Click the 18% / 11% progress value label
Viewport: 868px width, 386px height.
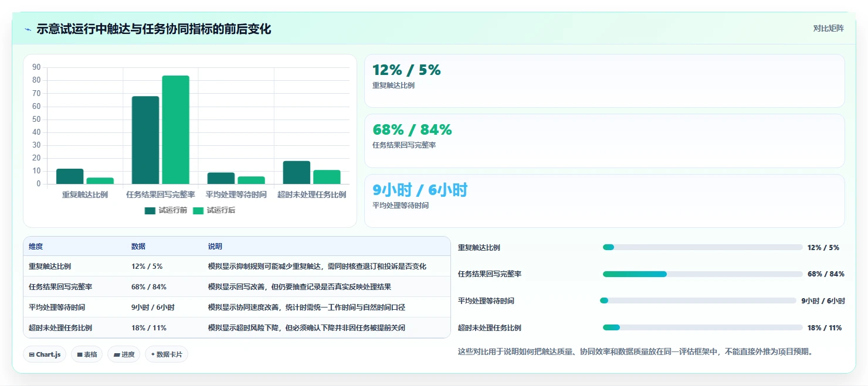[x=825, y=328]
